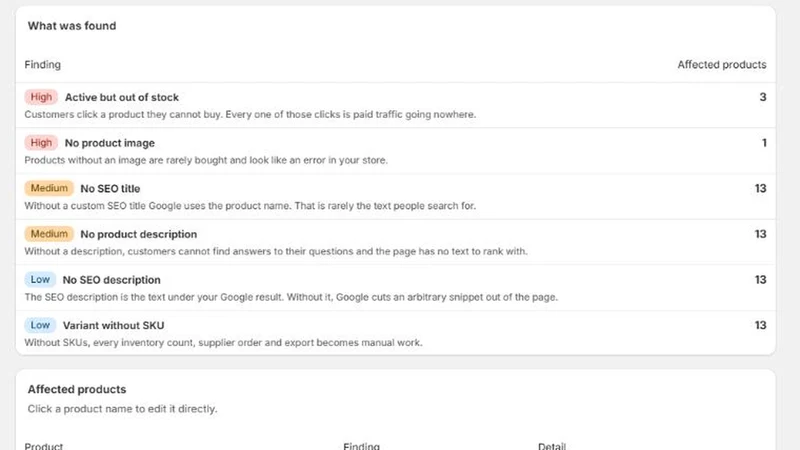Click the 'Finding' header in What was found

(42, 65)
